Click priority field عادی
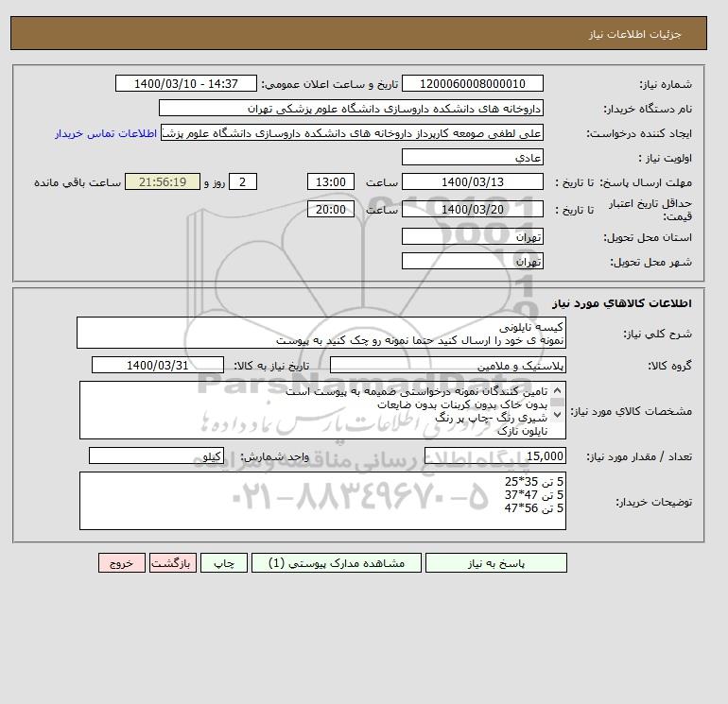Viewport: 728px width, 704px height. point(473,157)
